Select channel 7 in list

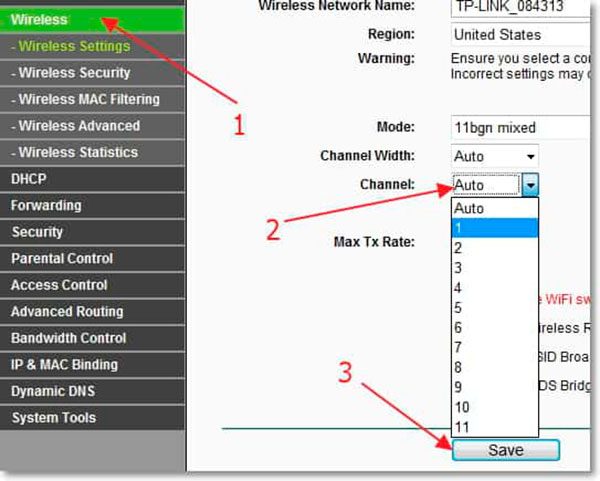click(495, 347)
